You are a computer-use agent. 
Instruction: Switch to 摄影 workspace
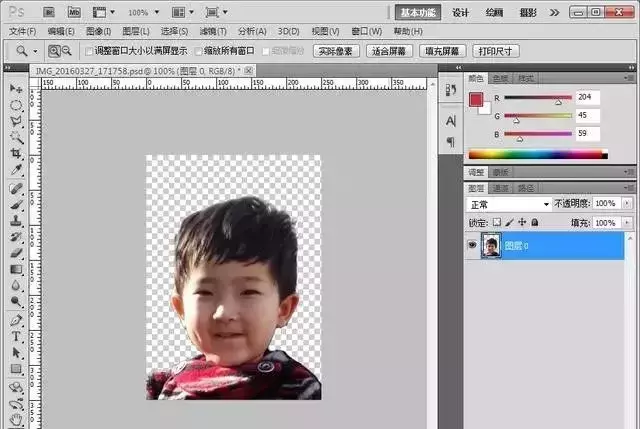click(x=528, y=13)
